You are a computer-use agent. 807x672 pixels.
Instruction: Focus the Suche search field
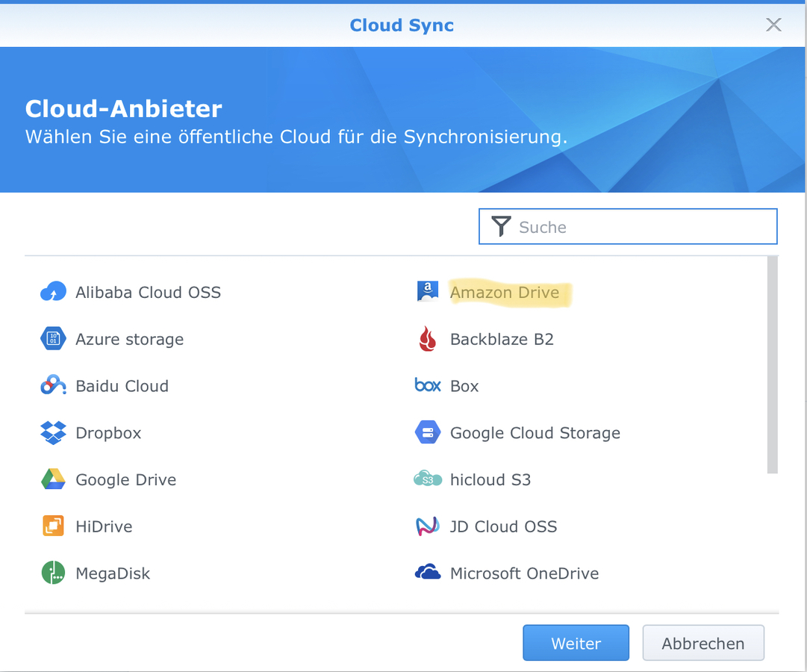(x=642, y=227)
